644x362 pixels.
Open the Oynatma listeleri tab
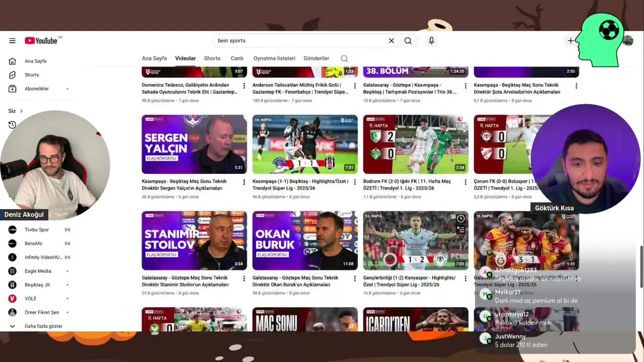click(274, 58)
